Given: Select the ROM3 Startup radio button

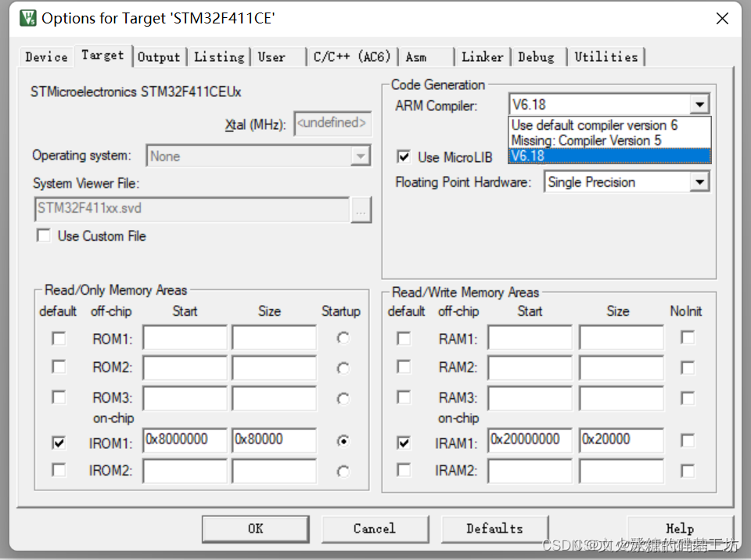Looking at the screenshot, I should click(x=343, y=399).
